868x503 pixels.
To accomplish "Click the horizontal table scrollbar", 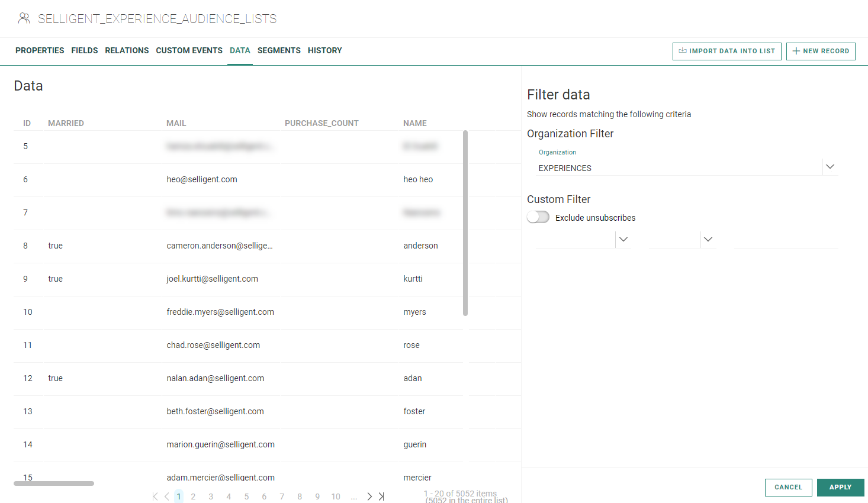I will pos(54,483).
